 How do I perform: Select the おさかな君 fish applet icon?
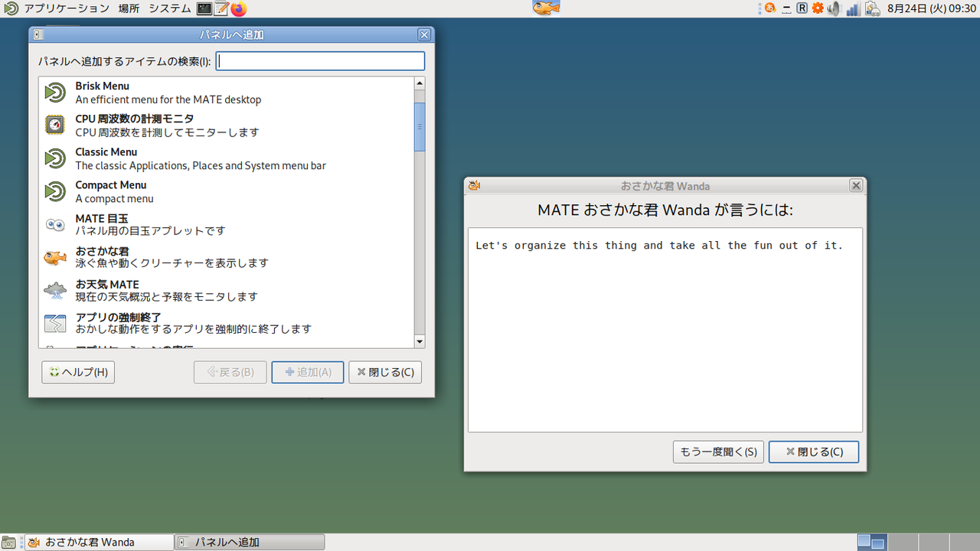tap(55, 257)
